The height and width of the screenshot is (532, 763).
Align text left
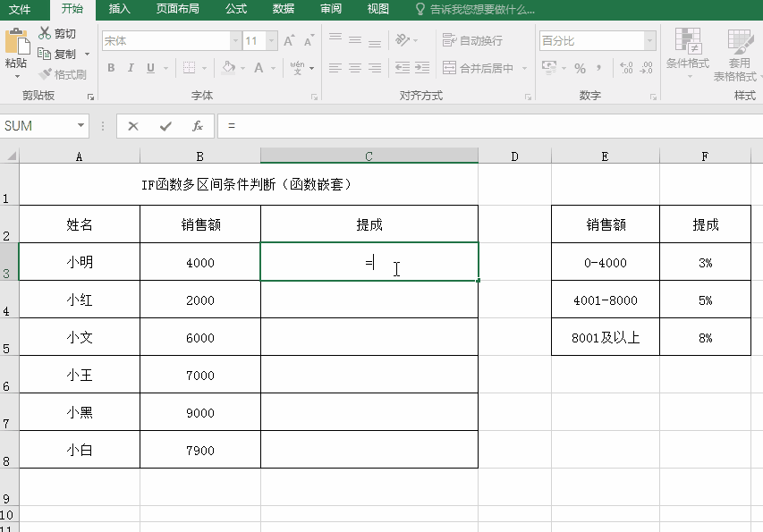pyautogui.click(x=335, y=68)
